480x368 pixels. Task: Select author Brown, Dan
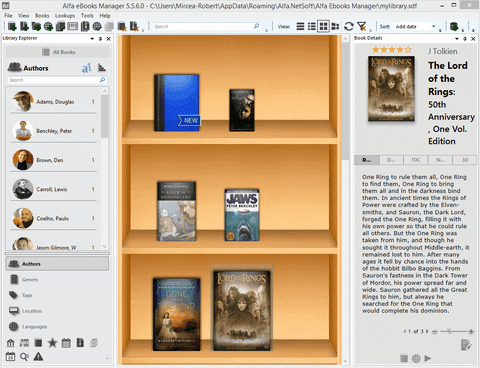pyautogui.click(x=53, y=160)
